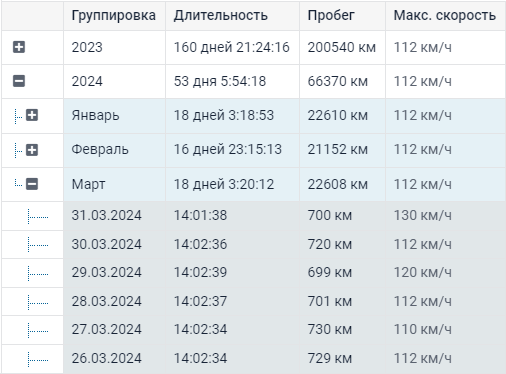Screen dimensions: 506x374
Task: Select the 27.03.2024 row
Action: (x=253, y=330)
